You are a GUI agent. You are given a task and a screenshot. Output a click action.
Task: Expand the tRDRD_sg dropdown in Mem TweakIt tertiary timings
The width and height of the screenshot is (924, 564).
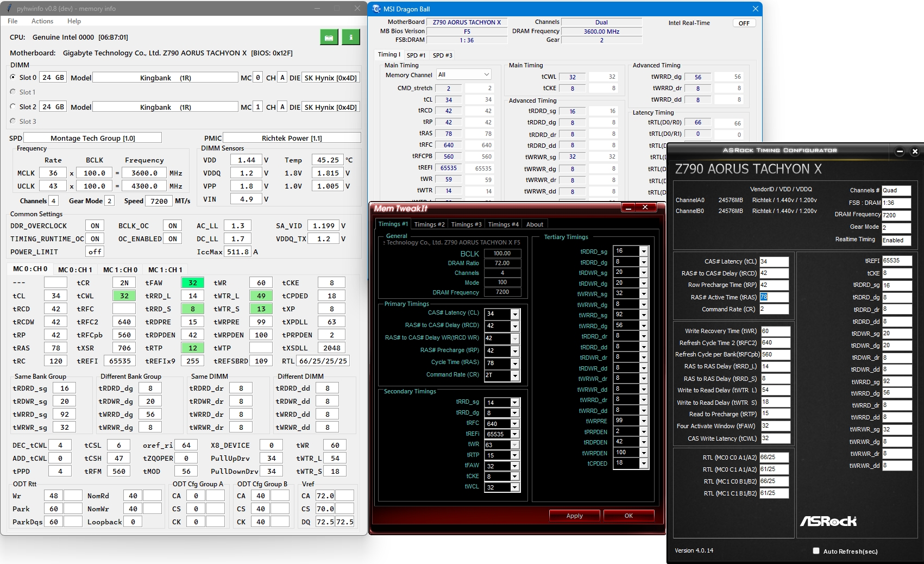[x=644, y=251]
